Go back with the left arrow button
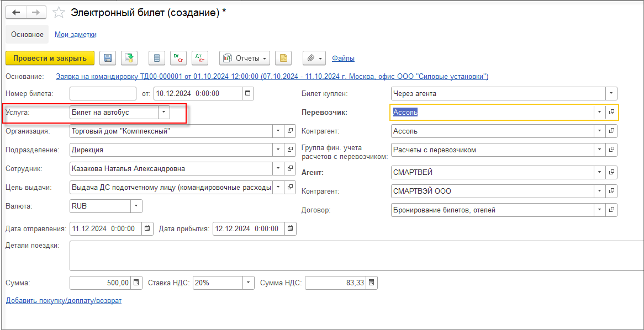 (16, 13)
